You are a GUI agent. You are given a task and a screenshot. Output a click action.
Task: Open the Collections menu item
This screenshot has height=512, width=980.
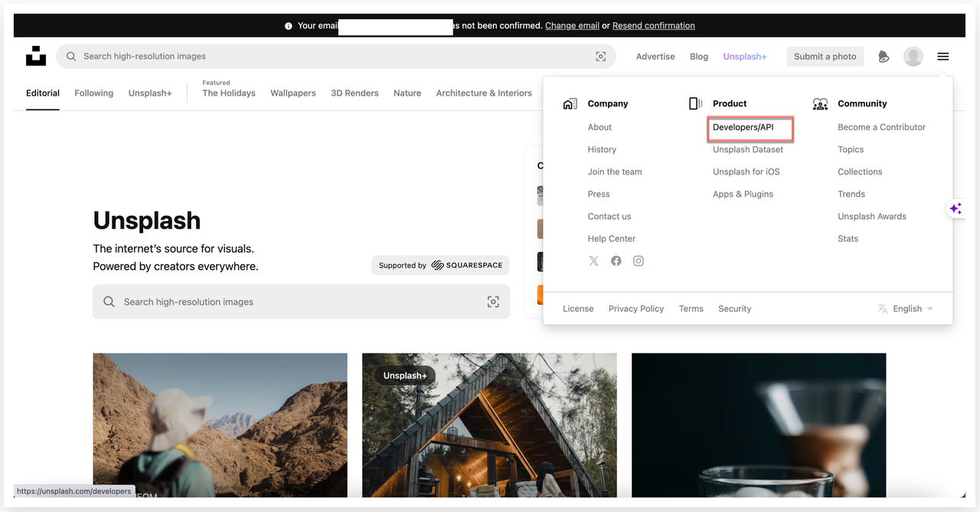pos(860,171)
